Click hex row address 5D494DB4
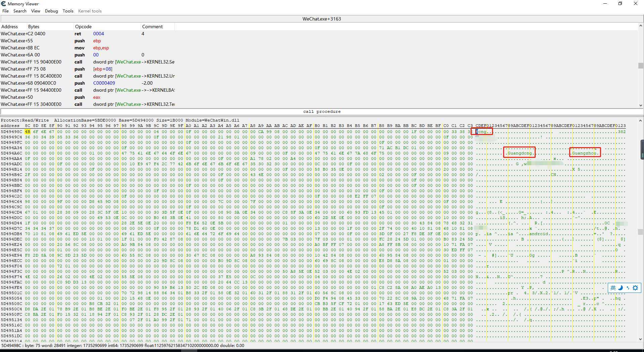This screenshot has width=644, height=352. click(11, 234)
